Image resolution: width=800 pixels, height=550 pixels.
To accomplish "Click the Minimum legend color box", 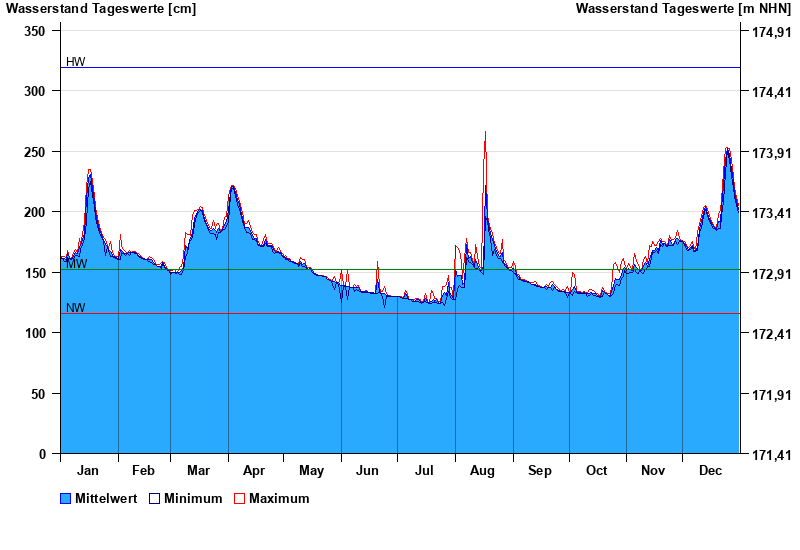I will pos(154,498).
